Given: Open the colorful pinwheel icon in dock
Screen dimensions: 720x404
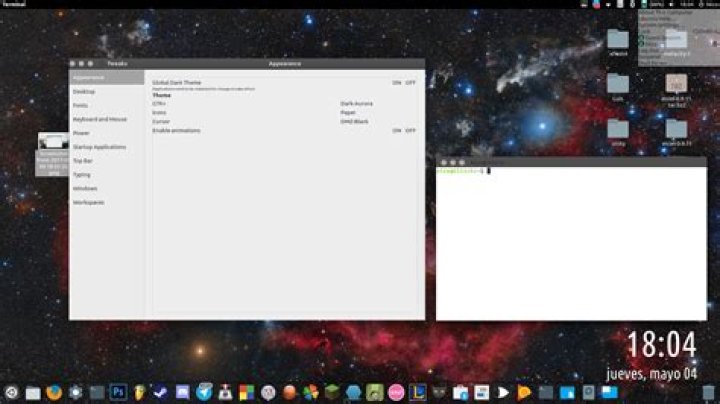Looking at the screenshot, I should coord(311,393).
